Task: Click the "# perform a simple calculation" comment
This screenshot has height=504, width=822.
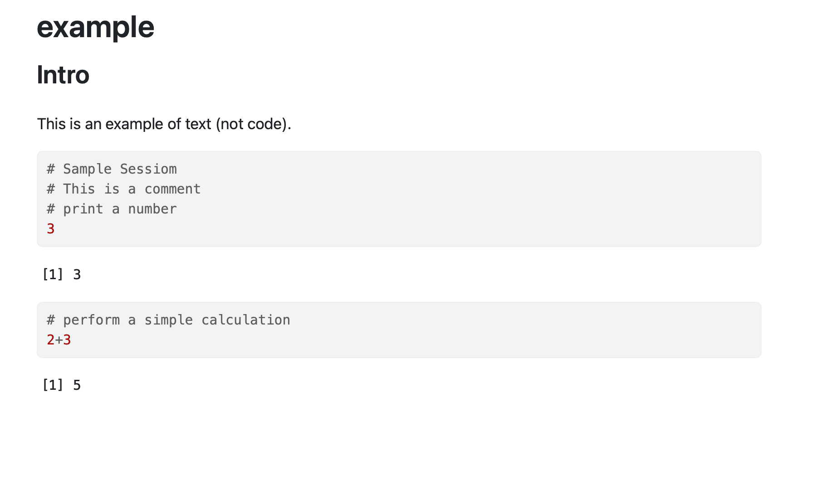Action: (168, 320)
